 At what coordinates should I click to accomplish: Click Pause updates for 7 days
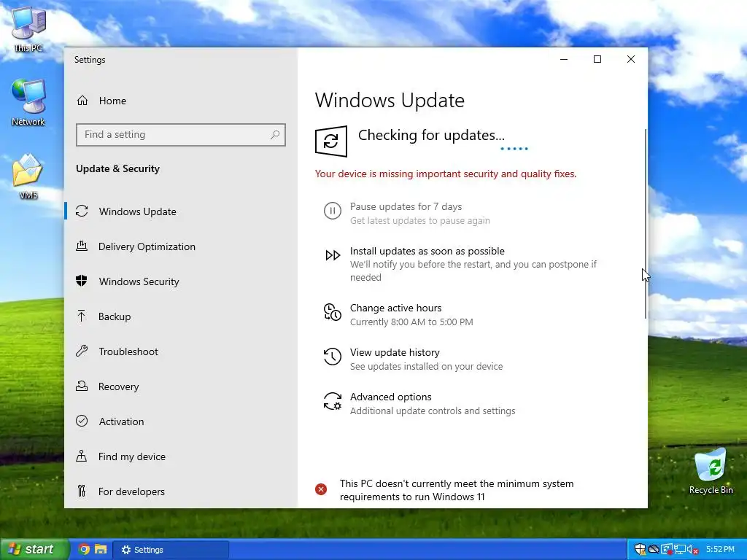[406, 214]
